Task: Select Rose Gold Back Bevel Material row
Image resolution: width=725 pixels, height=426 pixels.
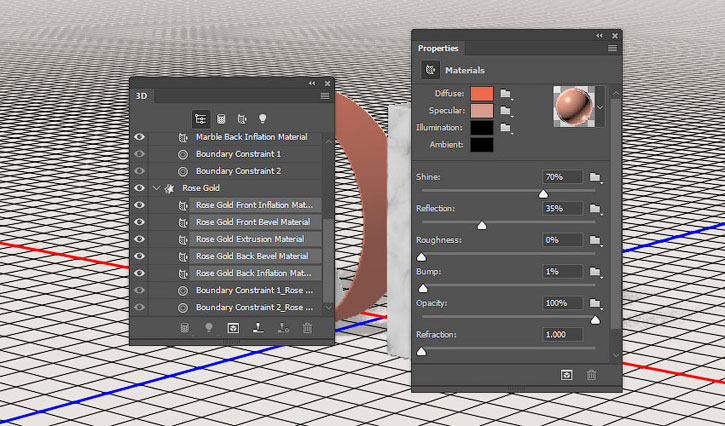Action: (255, 256)
